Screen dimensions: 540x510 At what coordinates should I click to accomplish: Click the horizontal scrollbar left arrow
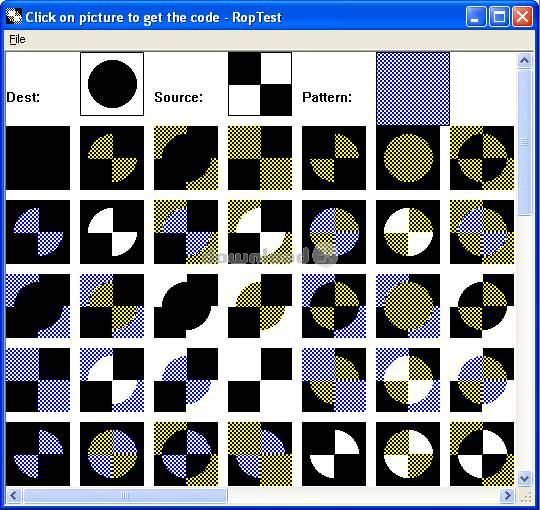(x=13, y=496)
